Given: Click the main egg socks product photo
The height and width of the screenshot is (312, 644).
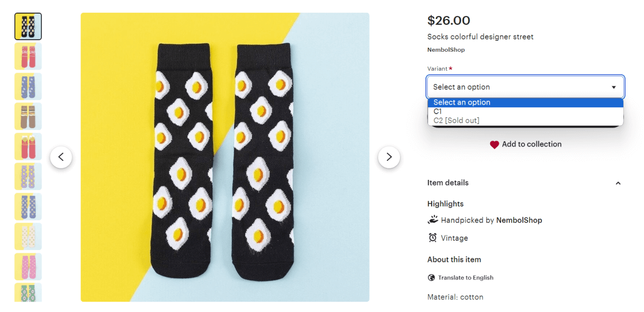Looking at the screenshot, I should (225, 157).
